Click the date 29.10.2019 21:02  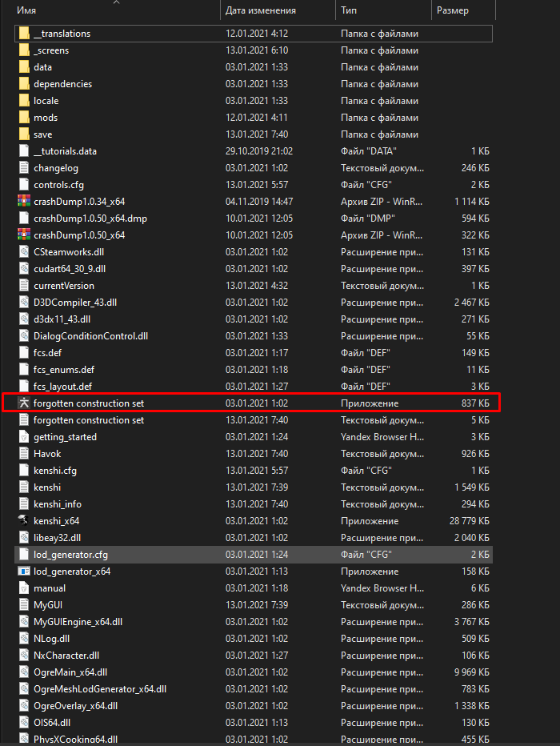[x=259, y=151]
